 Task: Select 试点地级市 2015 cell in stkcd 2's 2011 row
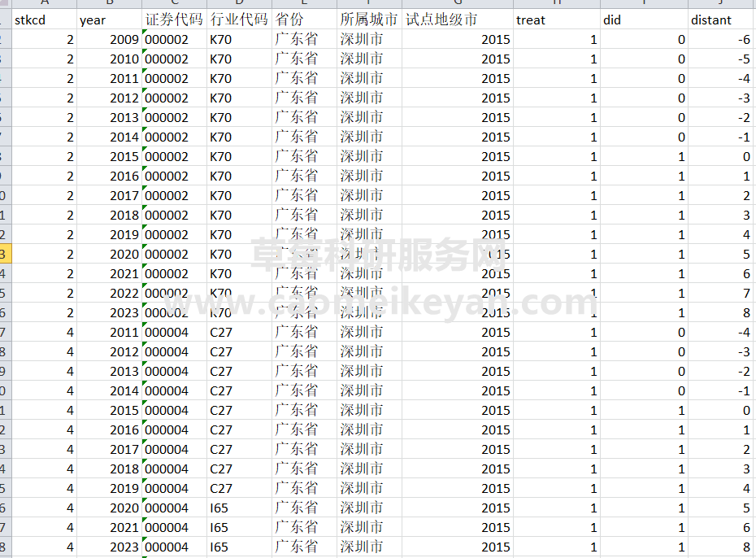pyautogui.click(x=458, y=79)
